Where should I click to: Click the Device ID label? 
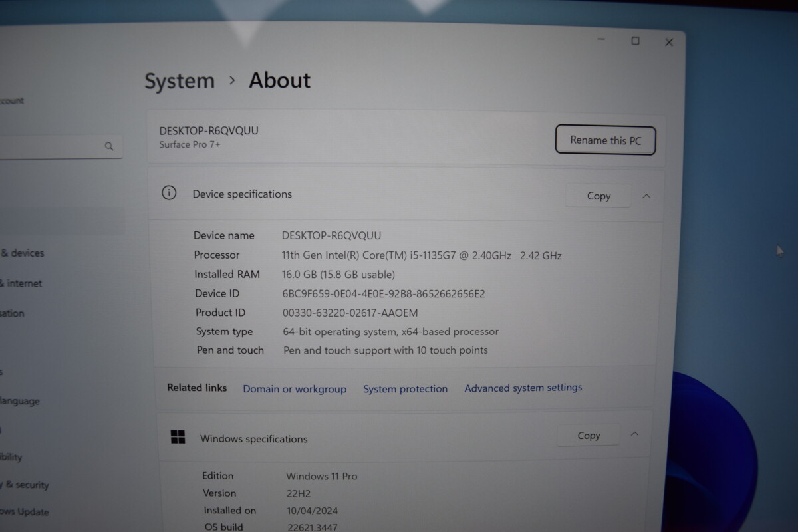[217, 293]
